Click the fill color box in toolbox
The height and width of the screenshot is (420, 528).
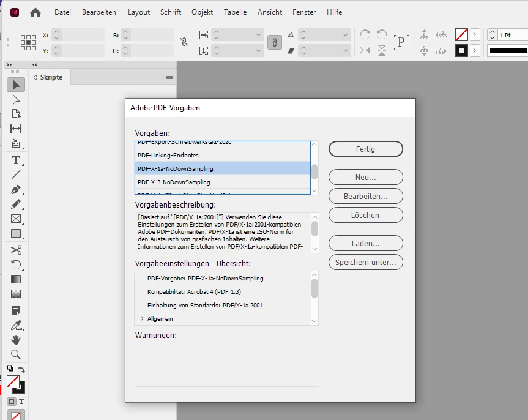click(13, 382)
